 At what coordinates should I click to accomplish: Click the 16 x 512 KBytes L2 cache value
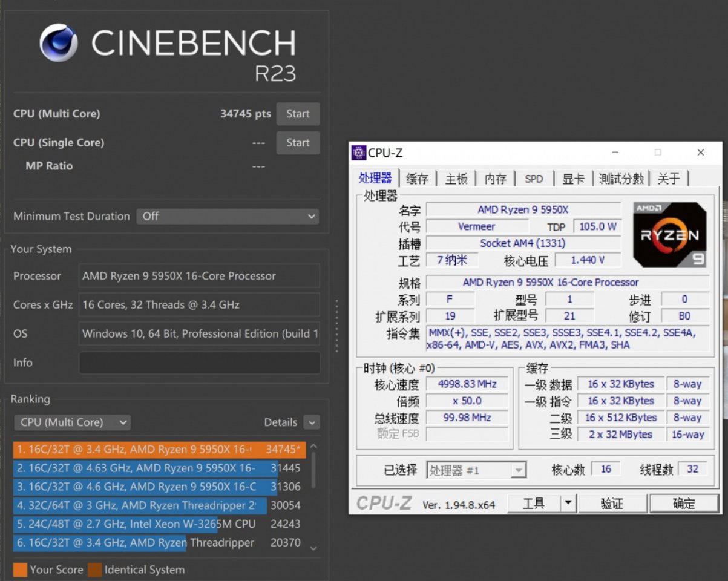coord(620,418)
